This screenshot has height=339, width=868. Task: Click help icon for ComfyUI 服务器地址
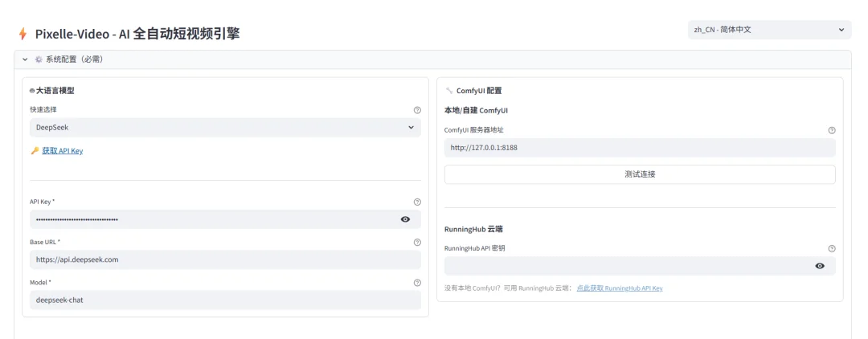831,130
